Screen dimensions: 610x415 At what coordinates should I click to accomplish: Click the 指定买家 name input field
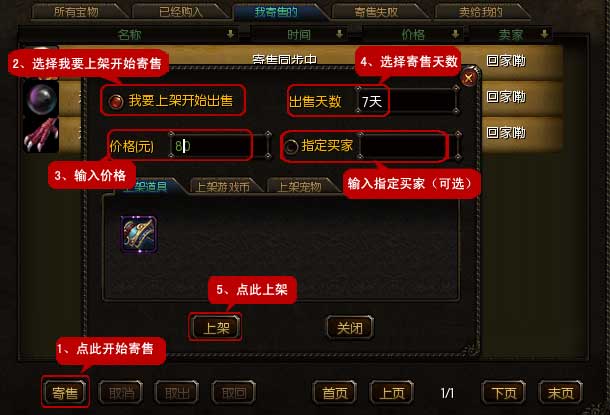(x=409, y=147)
